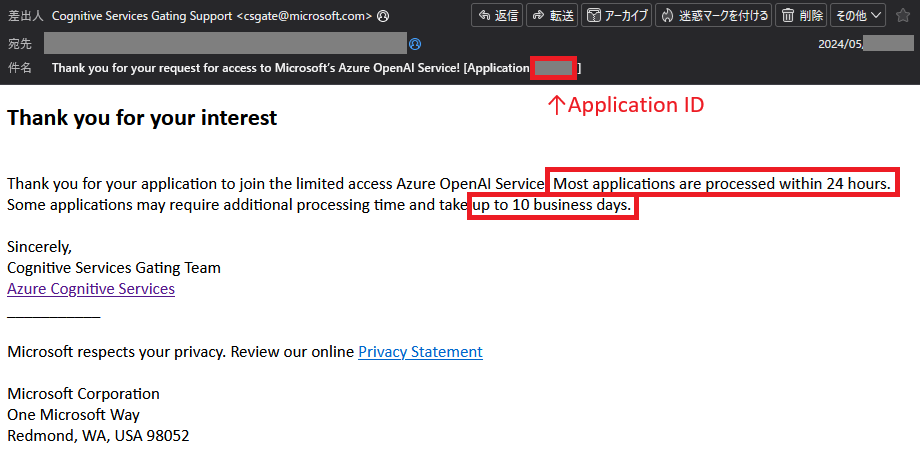
Task: Click the text Microsoft Corporation
Action: click(83, 393)
